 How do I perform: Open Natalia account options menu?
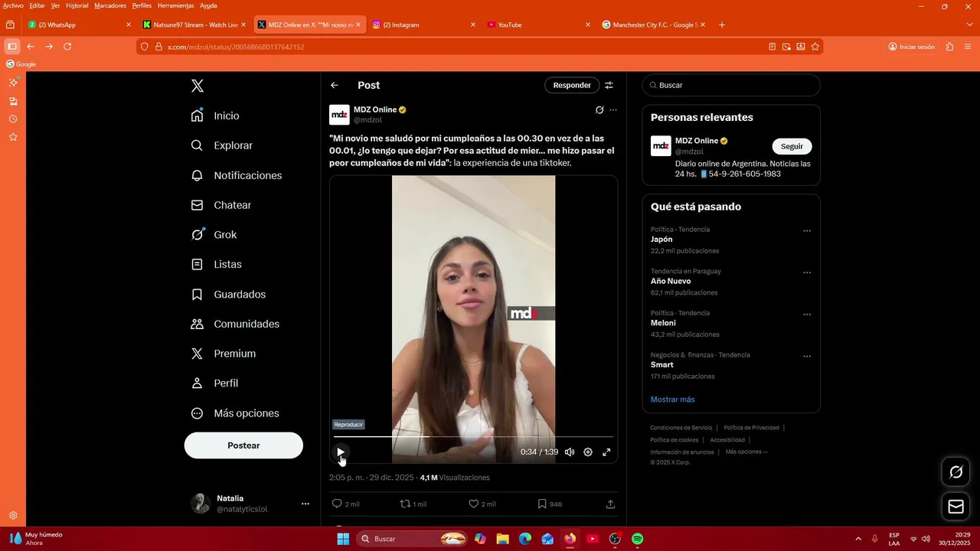(x=305, y=504)
